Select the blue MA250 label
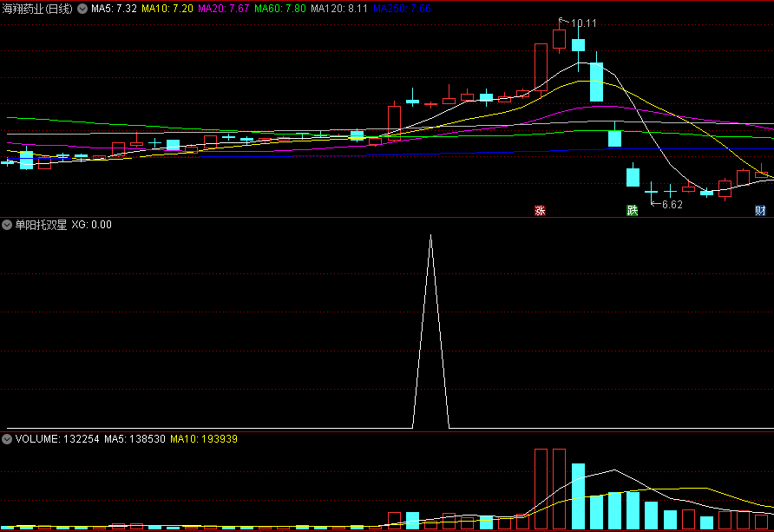The height and width of the screenshot is (532, 774). coord(402,9)
